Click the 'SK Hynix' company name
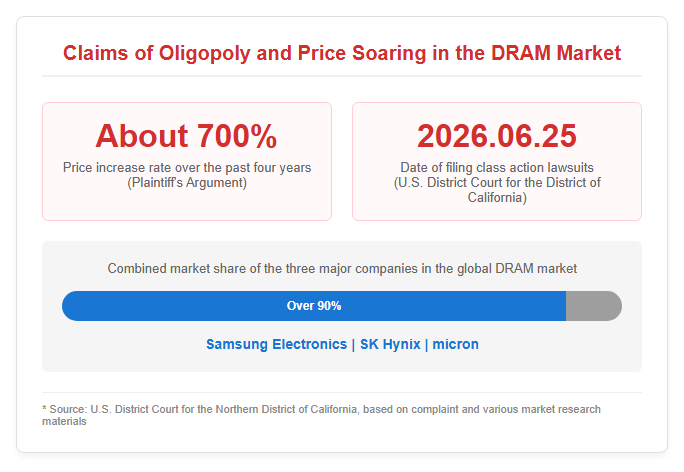The image size is (684, 472). pos(390,344)
